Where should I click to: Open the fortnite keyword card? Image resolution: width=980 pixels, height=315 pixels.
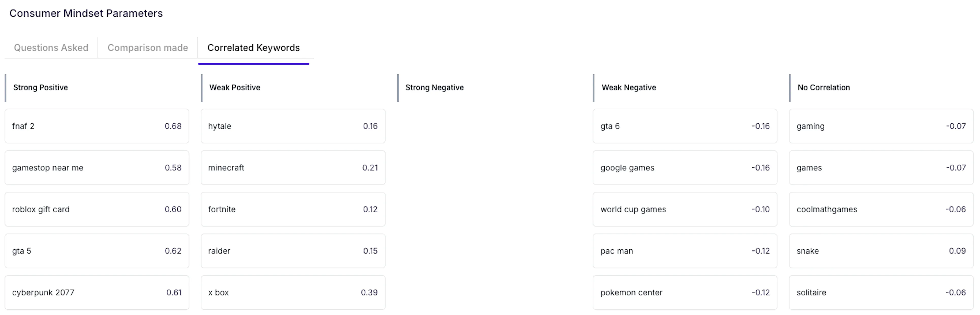tap(293, 209)
